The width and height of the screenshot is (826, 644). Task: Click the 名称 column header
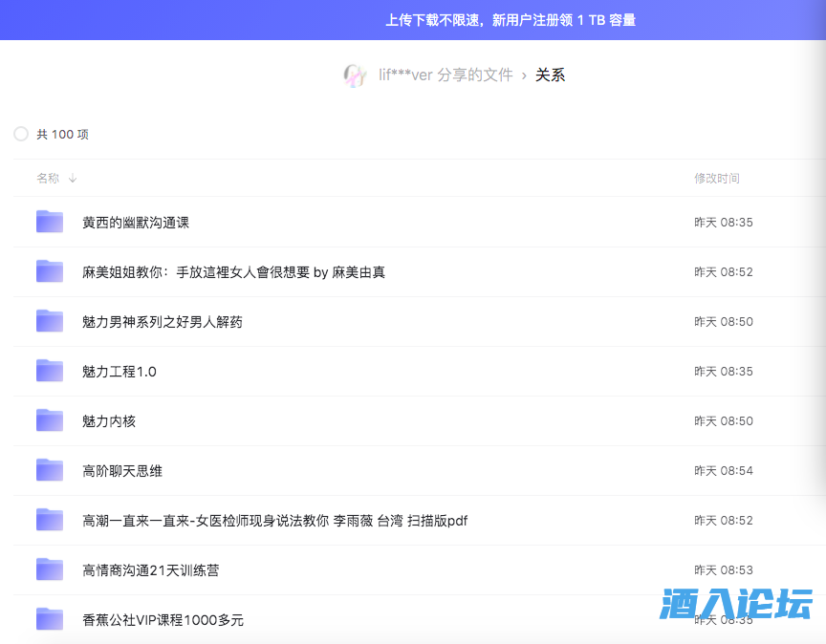[48, 178]
